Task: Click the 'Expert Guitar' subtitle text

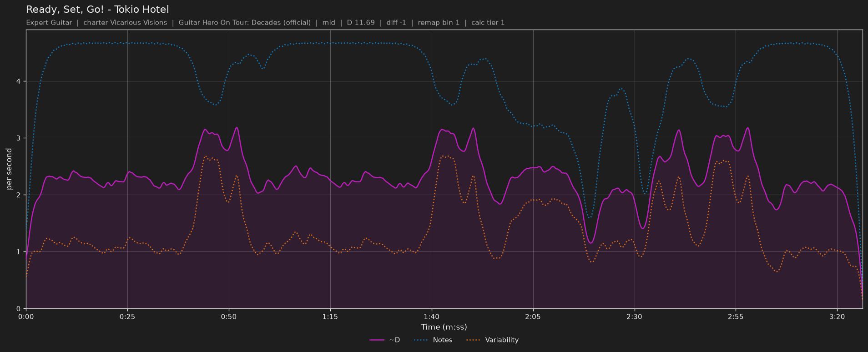Action: point(49,23)
